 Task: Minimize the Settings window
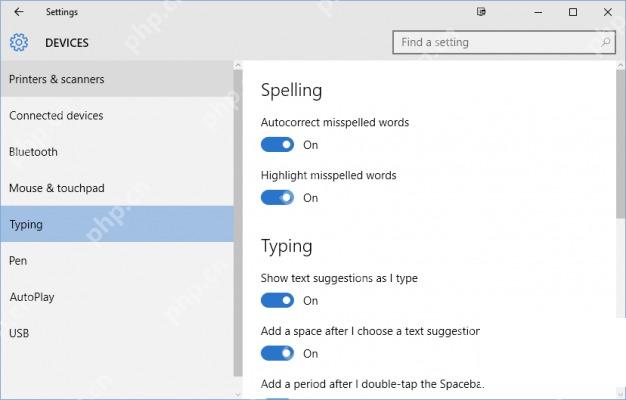click(x=538, y=12)
